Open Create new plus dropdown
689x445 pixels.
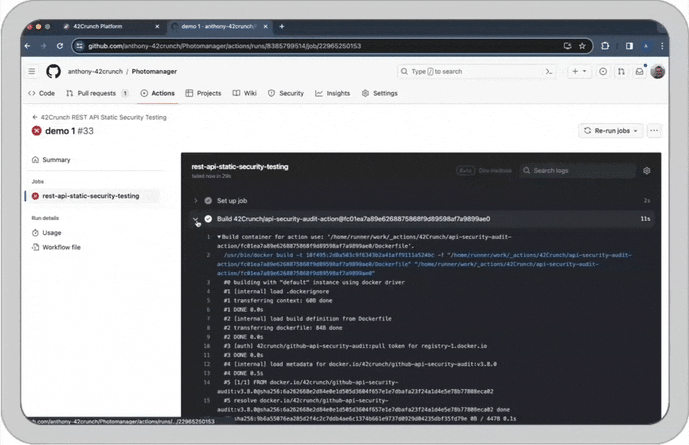coord(579,71)
